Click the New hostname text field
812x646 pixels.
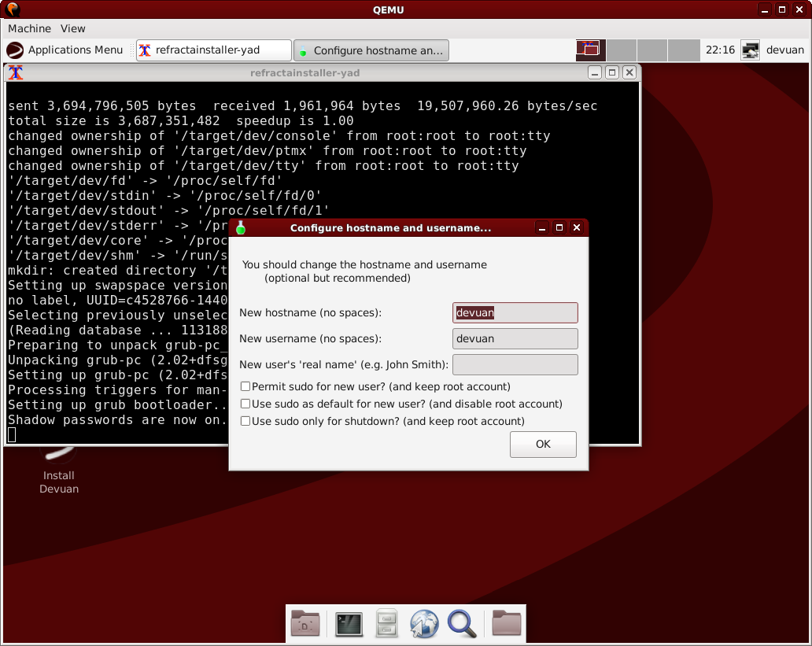click(515, 312)
